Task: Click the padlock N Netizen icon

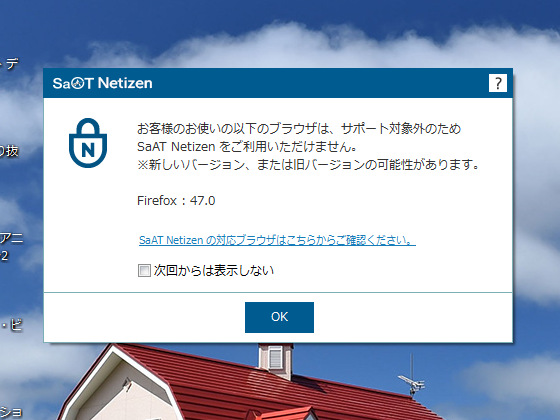Action: 88,143
